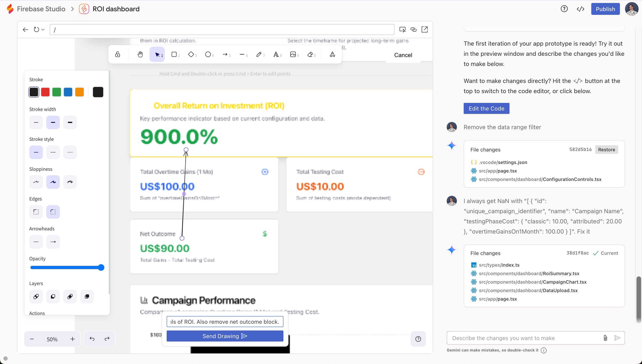
Task: Set sloppiness to cartoonist
Action: click(x=70, y=182)
